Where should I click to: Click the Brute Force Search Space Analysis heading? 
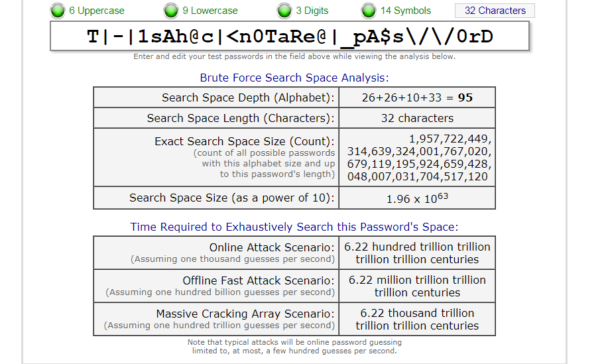pos(294,78)
